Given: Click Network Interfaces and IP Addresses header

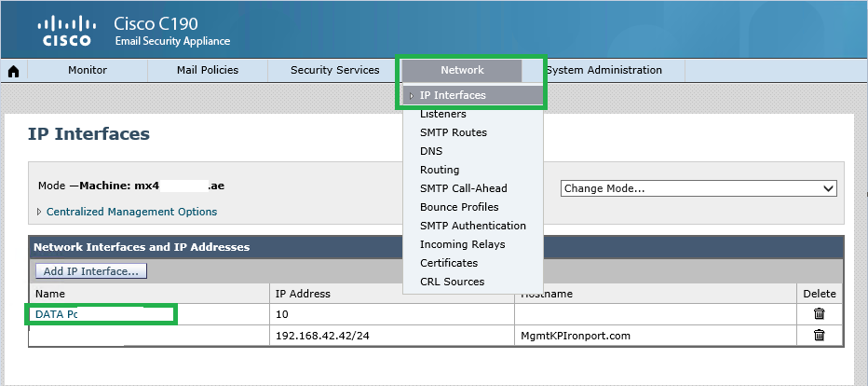Looking at the screenshot, I should (x=142, y=247).
